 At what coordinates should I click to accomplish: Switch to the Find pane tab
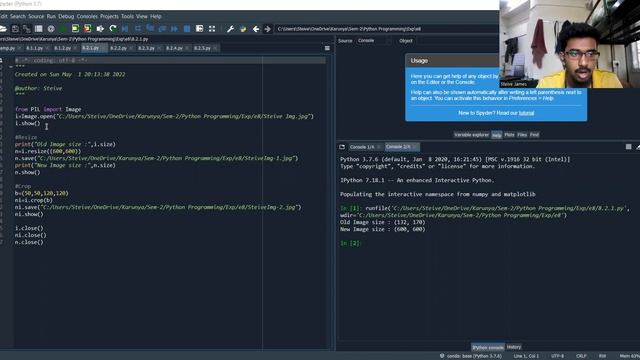click(534, 135)
